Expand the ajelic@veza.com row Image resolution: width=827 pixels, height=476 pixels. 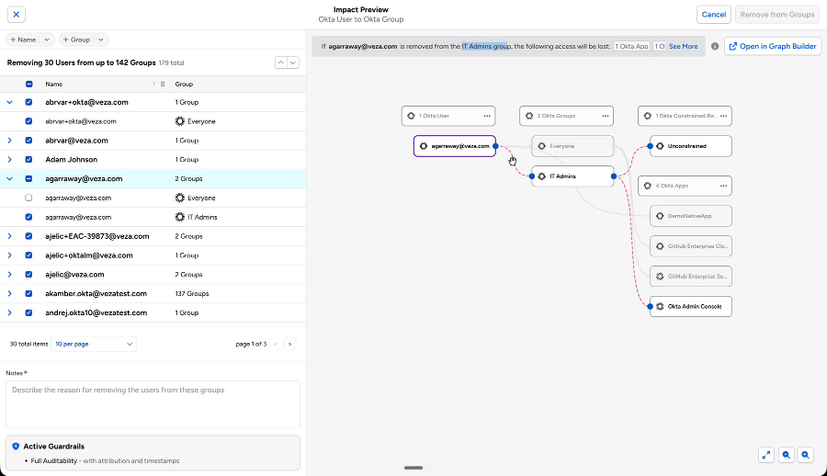click(x=9, y=275)
